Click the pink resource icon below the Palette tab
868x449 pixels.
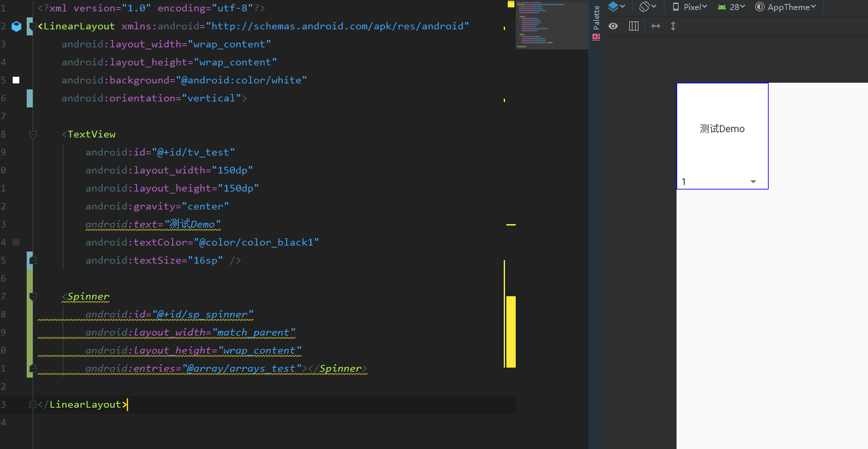tap(595, 38)
